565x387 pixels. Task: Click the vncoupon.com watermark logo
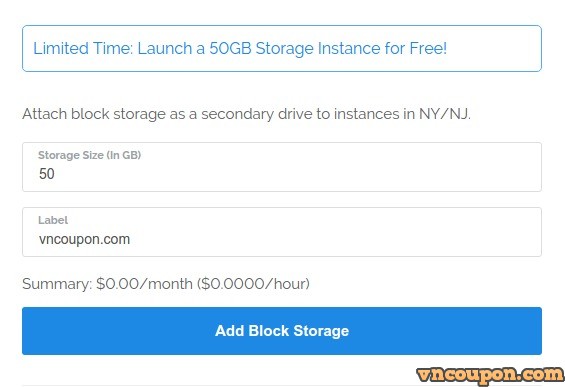click(x=490, y=375)
